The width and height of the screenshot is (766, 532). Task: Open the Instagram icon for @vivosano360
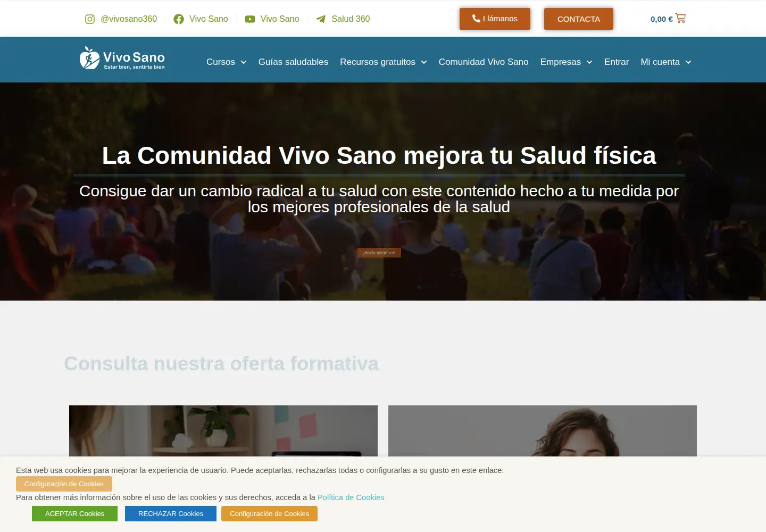(90, 19)
